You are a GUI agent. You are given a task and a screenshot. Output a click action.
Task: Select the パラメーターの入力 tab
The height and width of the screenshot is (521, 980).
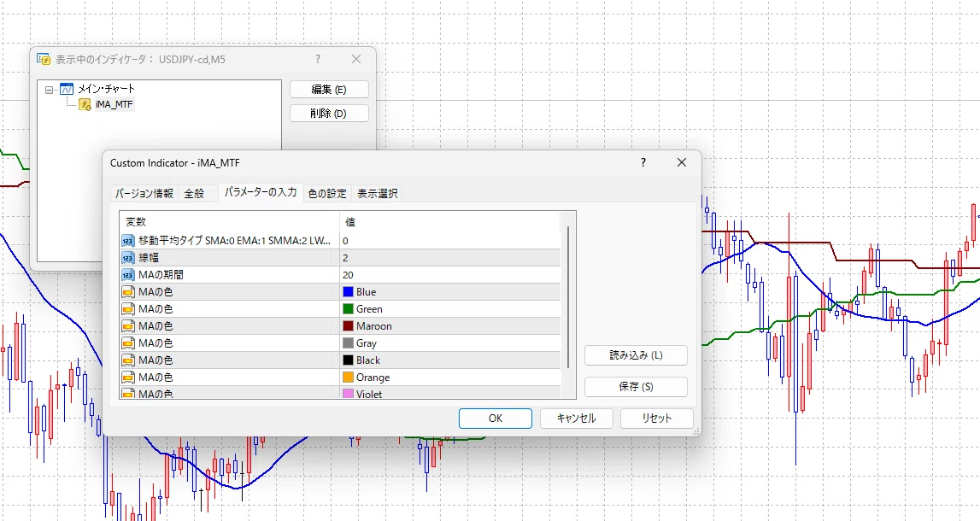tap(261, 192)
